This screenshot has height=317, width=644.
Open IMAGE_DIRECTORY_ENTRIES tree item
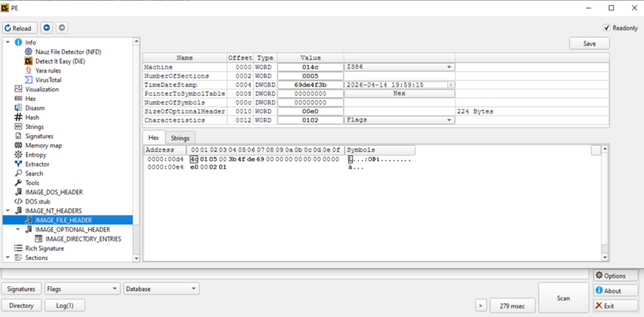[84, 239]
